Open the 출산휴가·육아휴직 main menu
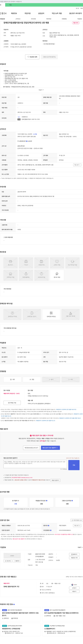The width and height of the screenshot is (83, 644). coord(76,13)
